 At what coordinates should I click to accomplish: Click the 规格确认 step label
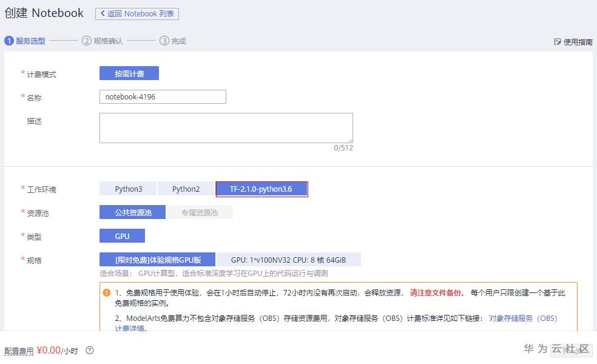[x=108, y=41]
